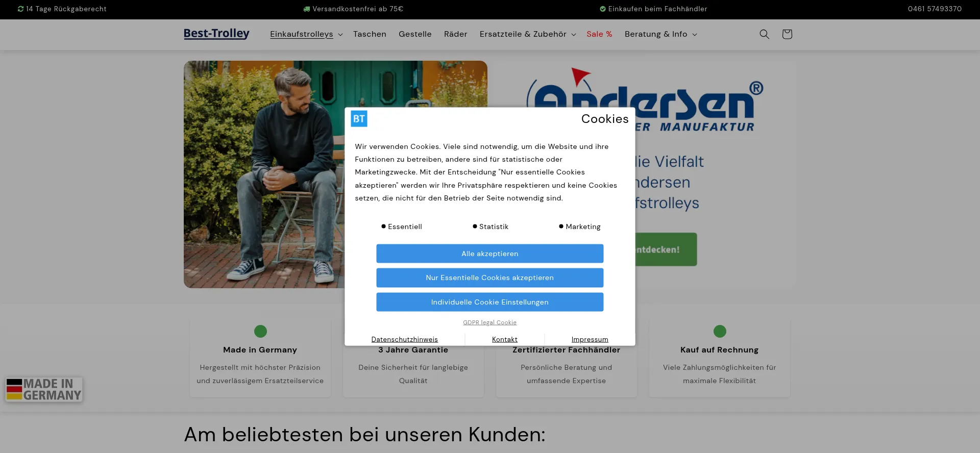Screen dimensions: 980x453
Task: Open the Impressum link
Action: tap(590, 339)
